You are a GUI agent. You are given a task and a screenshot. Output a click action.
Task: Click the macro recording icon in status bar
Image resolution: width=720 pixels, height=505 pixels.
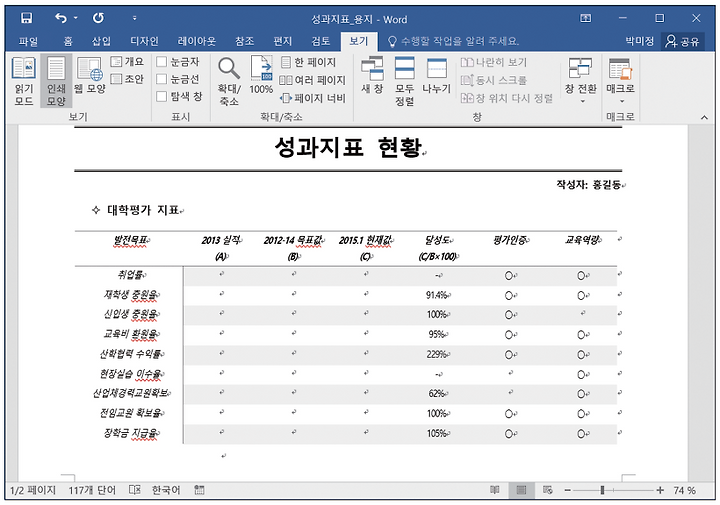point(199,490)
